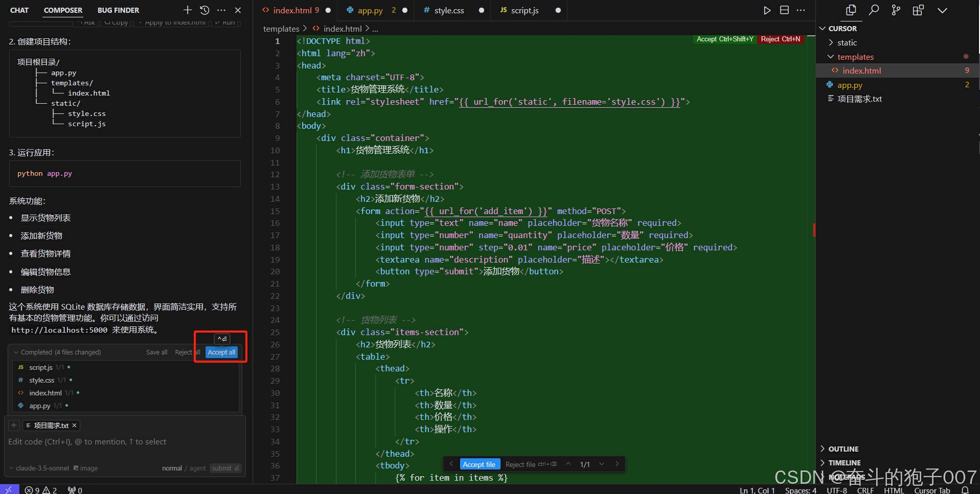Go to next file in diff review bar

pyautogui.click(x=617, y=464)
